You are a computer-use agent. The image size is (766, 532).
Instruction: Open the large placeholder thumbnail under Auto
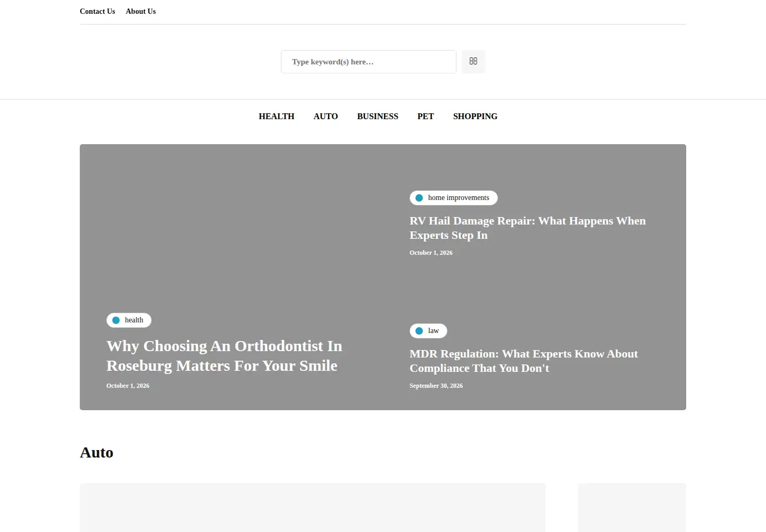(x=313, y=508)
